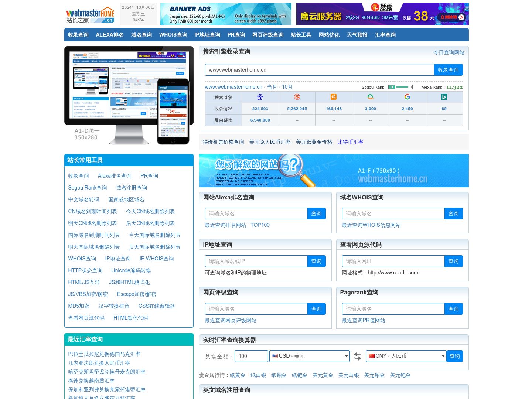The image size is (532, 399).
Task: Click 查询 button in the currency converter
Action: click(454, 356)
